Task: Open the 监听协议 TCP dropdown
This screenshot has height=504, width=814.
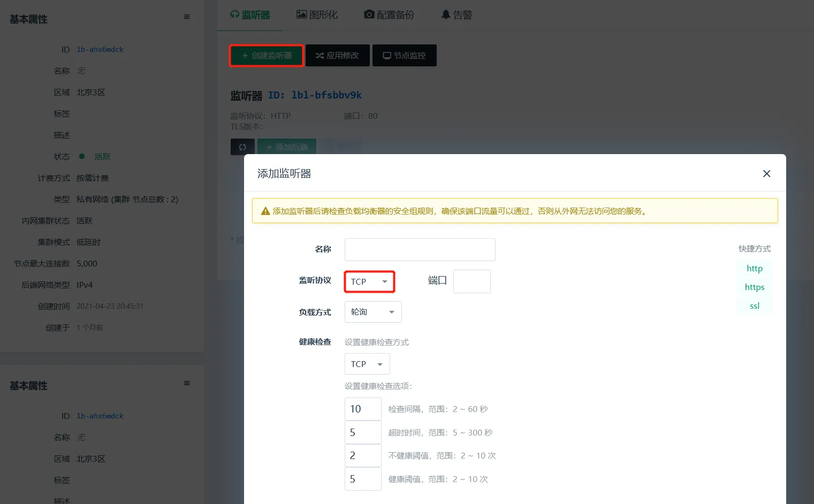Action: coord(369,281)
